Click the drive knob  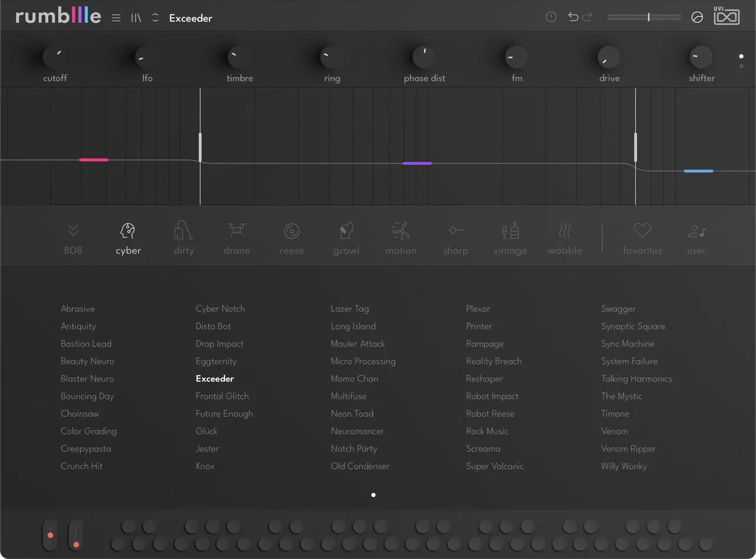(x=609, y=57)
